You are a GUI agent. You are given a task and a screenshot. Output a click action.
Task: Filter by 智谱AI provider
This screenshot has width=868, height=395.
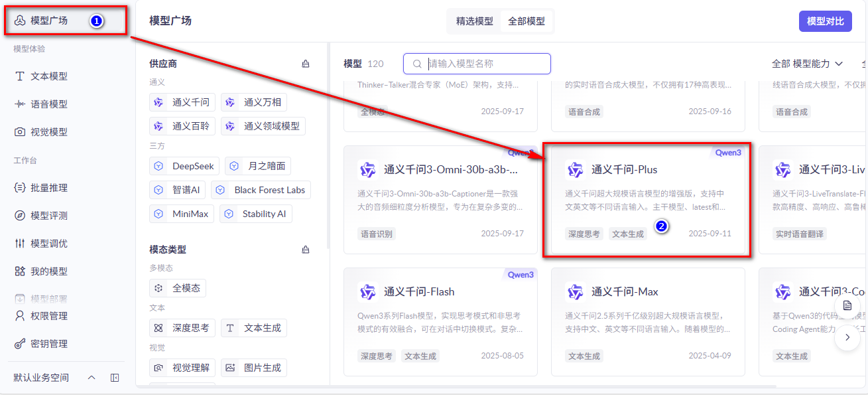click(178, 190)
